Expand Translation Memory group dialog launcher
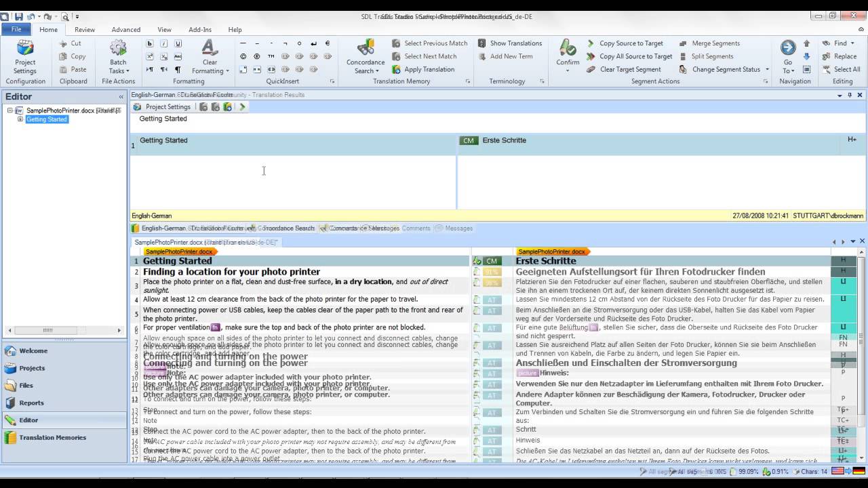The image size is (868, 488). click(468, 81)
